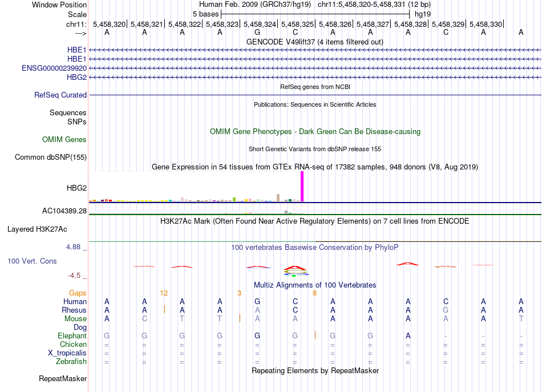542x392 pixels.
Task: Click the HBG2 label beside GTEx chart
Action: coord(77,188)
